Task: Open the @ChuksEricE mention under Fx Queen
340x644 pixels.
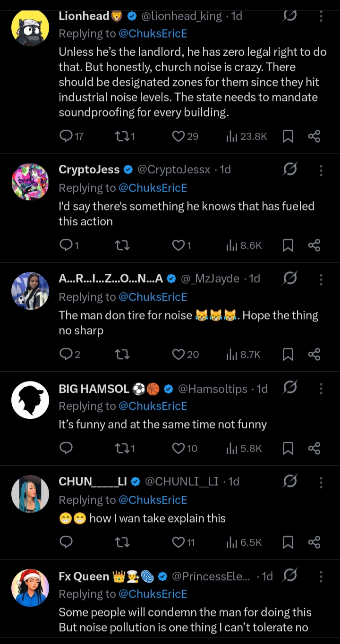Action: point(153,594)
